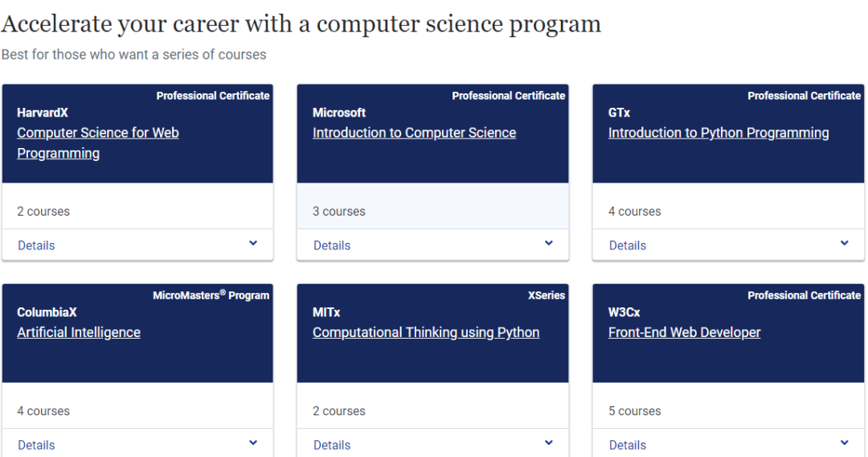Click chevron arrow on GTx Python card
The width and height of the screenshot is (868, 457).
pyautogui.click(x=844, y=243)
